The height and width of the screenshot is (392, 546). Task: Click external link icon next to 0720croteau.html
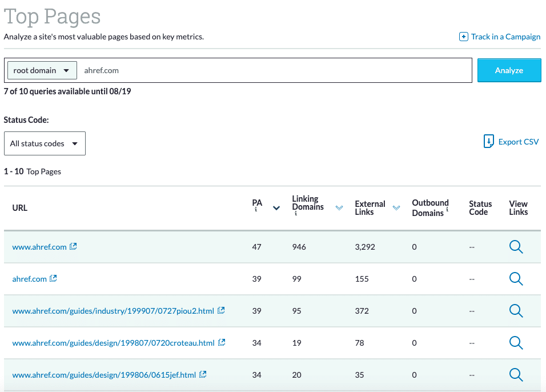[x=222, y=342]
